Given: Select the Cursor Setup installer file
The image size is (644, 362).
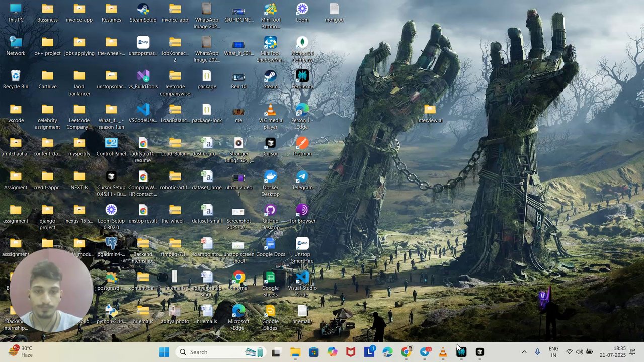Looking at the screenshot, I should (111, 184).
